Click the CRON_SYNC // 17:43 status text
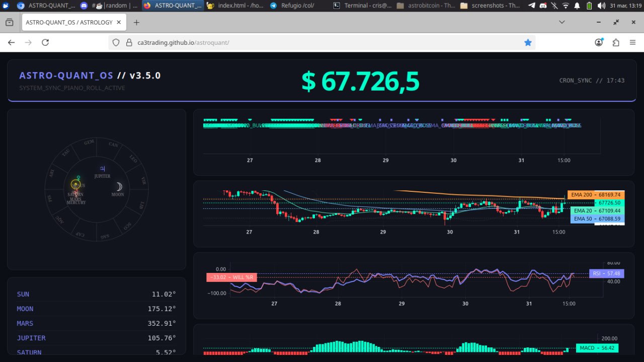 pos(592,81)
